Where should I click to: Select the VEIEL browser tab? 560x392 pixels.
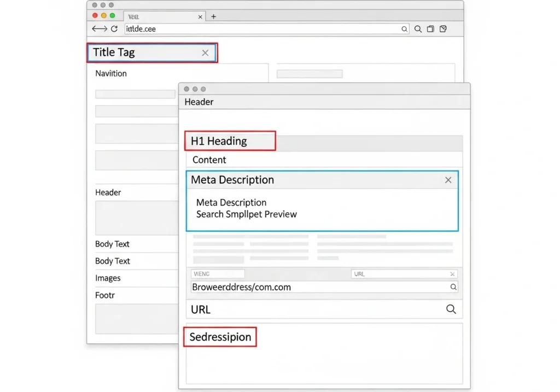tap(159, 17)
